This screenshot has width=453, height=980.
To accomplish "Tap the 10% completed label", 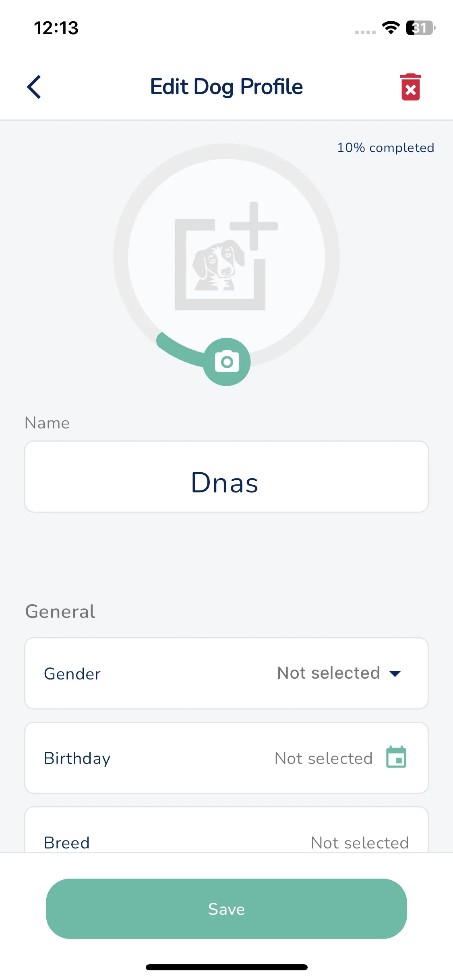I will click(385, 148).
